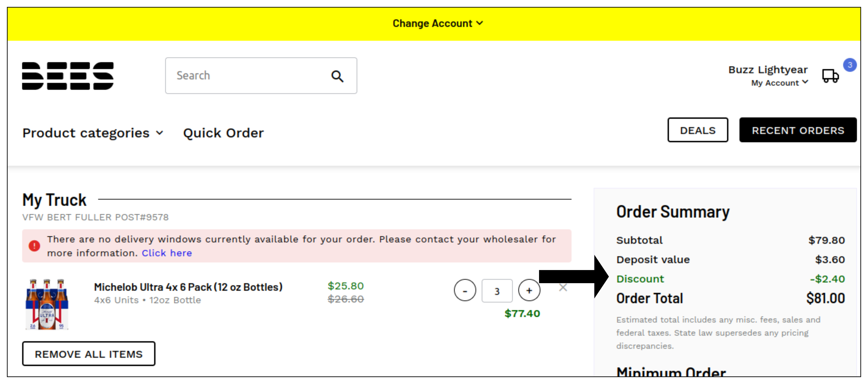Remove Michelob Ultra item with X
The height and width of the screenshot is (384, 868).
point(563,288)
